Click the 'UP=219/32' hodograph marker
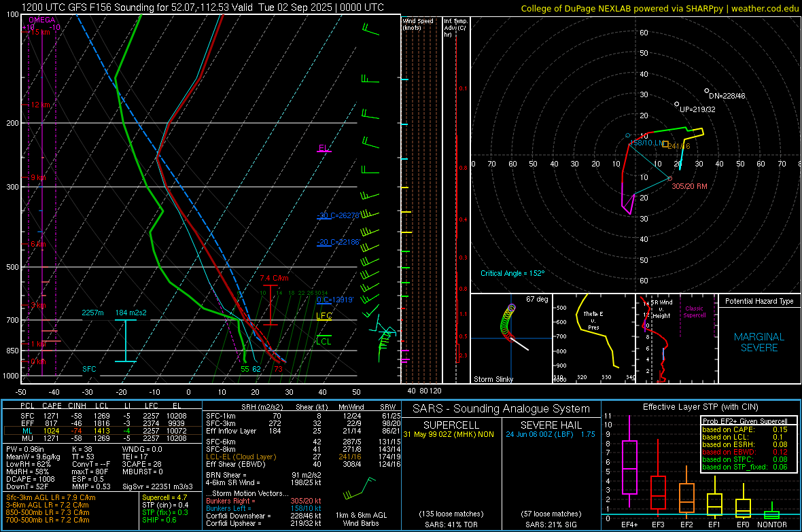This screenshot has height=532, width=802. tap(697, 109)
